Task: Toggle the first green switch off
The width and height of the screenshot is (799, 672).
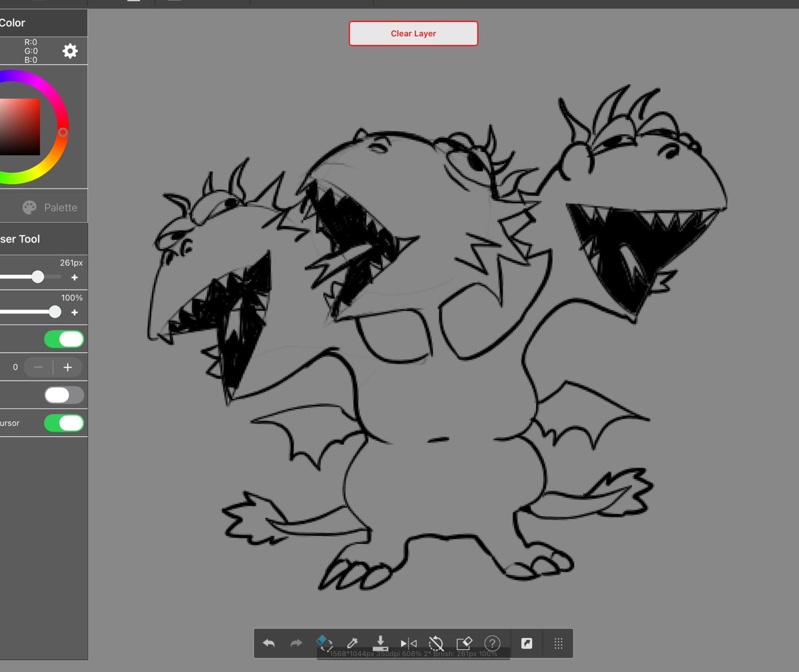Action: point(64,340)
